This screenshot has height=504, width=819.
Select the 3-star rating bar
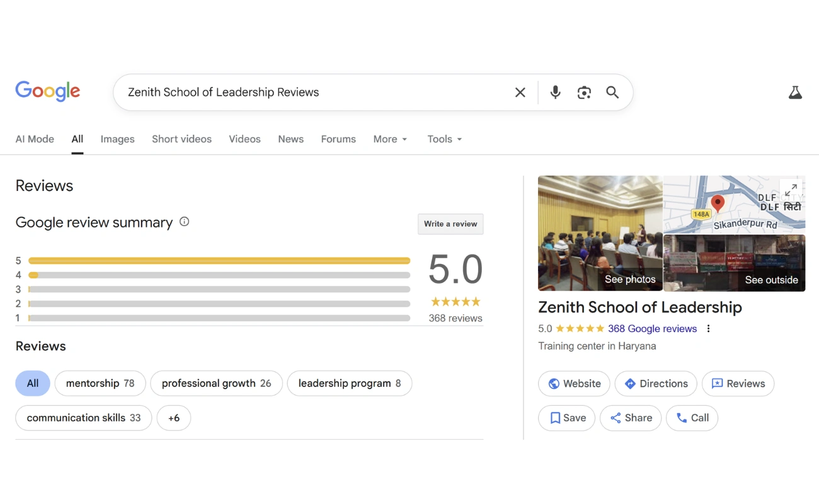tap(219, 290)
